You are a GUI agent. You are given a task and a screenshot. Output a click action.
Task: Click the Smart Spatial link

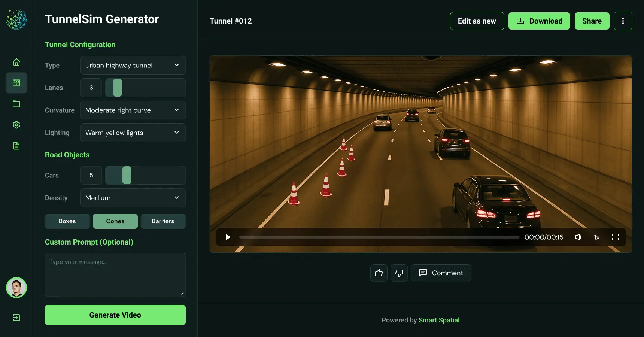439,320
